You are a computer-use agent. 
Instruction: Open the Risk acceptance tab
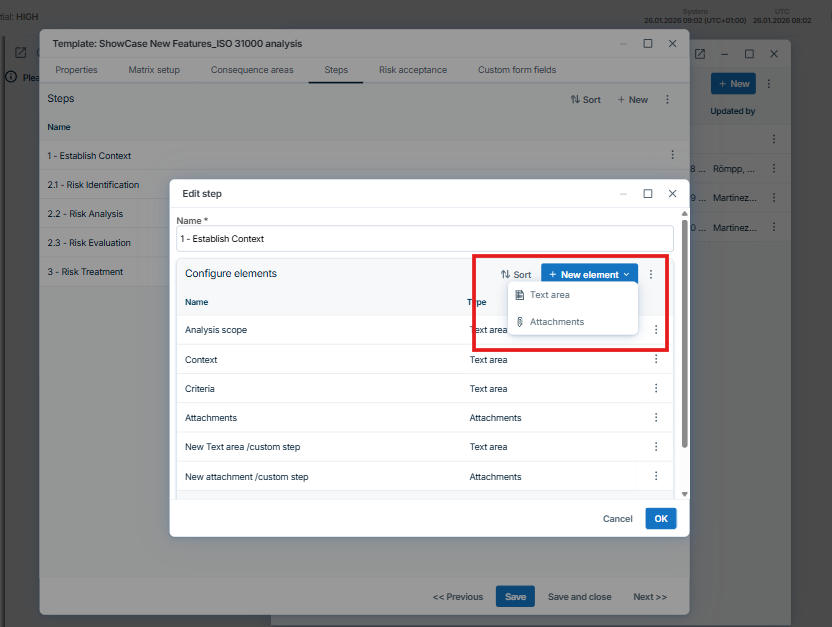coord(413,70)
